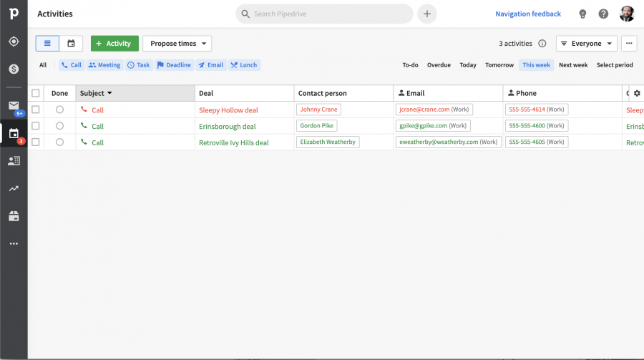Check the Erinsborough deal row checkbox
This screenshot has height=360, width=644.
[x=36, y=126]
